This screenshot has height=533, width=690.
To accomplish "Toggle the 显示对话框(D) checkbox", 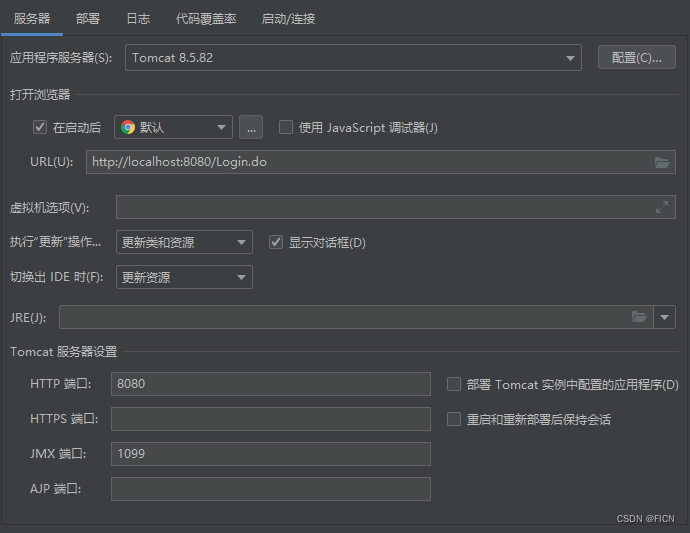I will (x=276, y=242).
